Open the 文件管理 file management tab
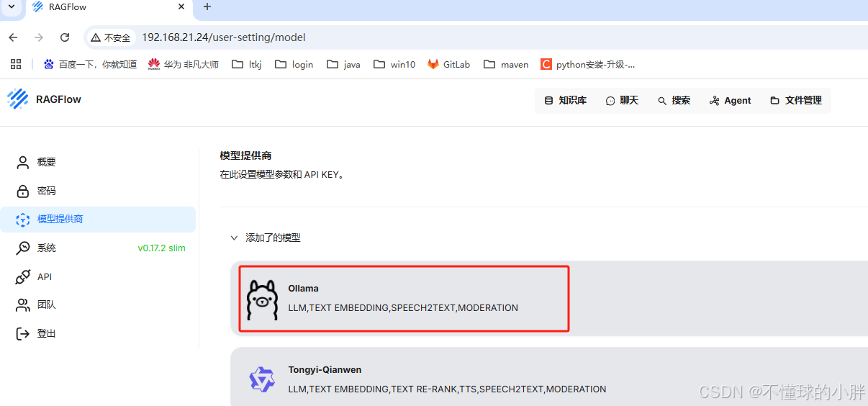Screen dimensions: 868x406 pyautogui.click(x=795, y=101)
